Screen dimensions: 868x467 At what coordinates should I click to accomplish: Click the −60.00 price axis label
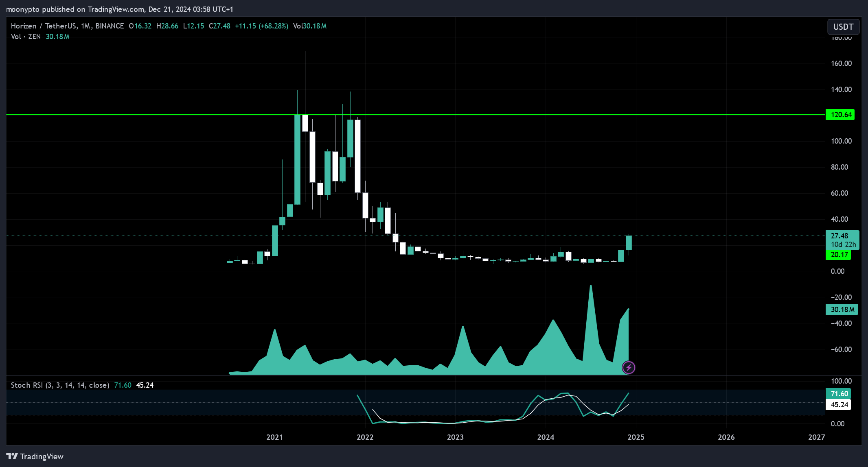[x=841, y=349]
